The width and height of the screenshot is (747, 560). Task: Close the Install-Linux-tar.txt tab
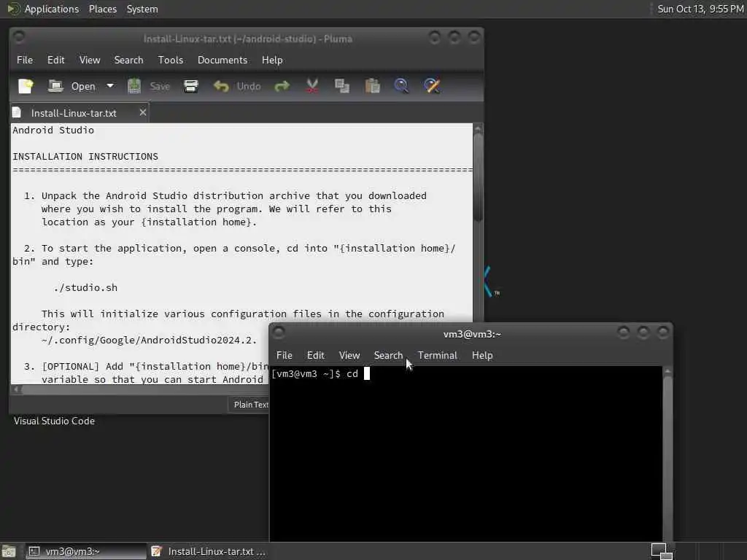point(142,112)
